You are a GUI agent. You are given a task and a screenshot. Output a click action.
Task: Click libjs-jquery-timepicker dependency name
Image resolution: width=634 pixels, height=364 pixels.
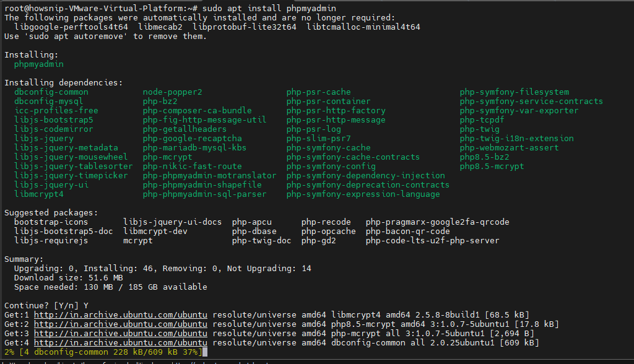pyautogui.click(x=71, y=176)
